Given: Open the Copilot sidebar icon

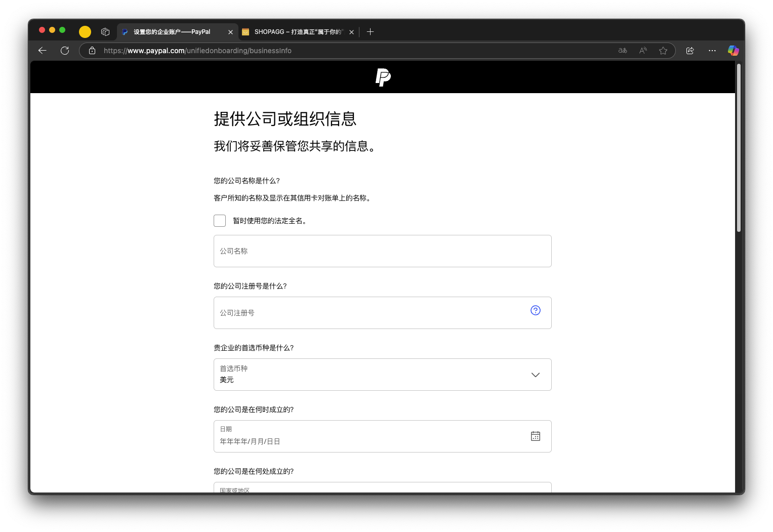Looking at the screenshot, I should coord(733,50).
